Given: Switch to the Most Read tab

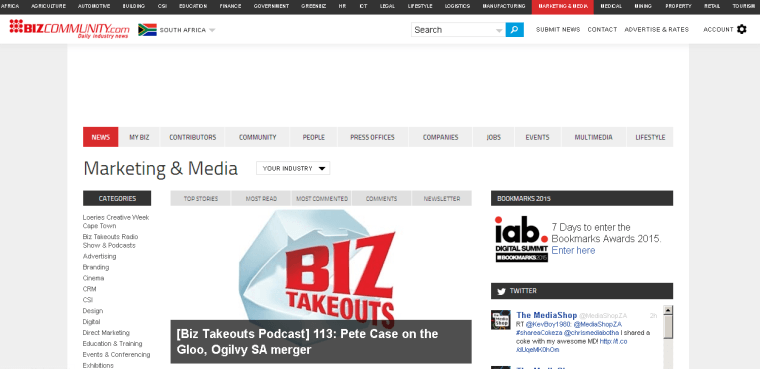Looking at the screenshot, I should (261, 198).
